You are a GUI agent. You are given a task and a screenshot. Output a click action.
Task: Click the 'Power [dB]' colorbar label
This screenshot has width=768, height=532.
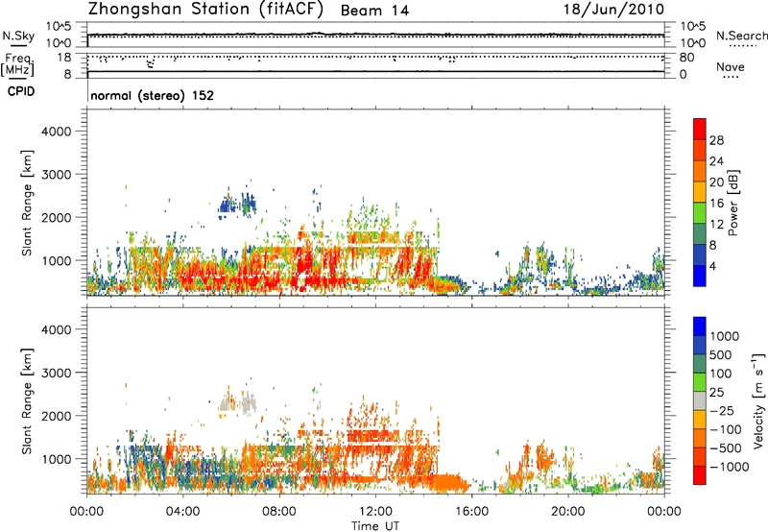coord(732,203)
